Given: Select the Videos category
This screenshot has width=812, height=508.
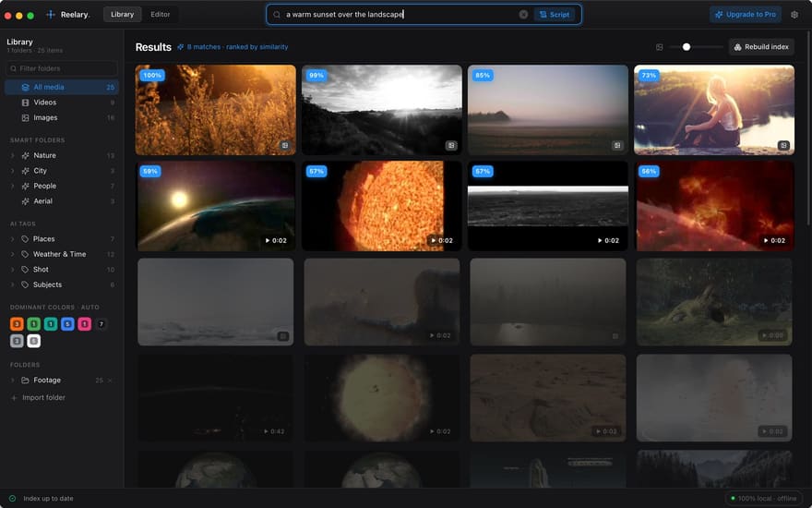Looking at the screenshot, I should click(62, 103).
